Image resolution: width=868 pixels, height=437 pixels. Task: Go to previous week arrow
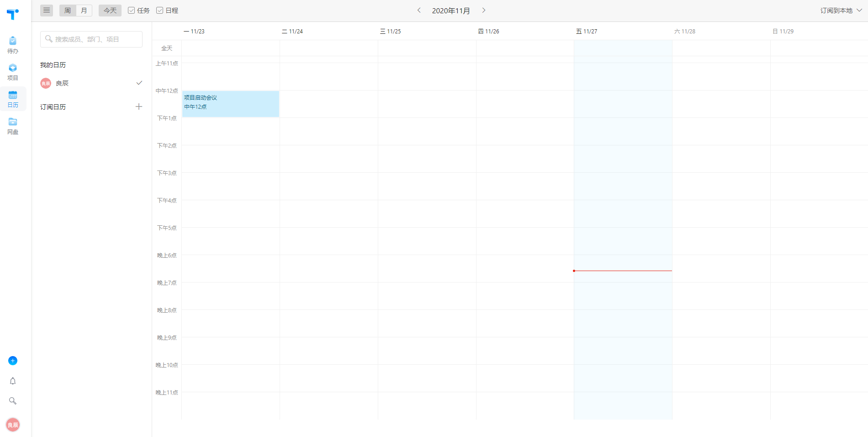[419, 10]
